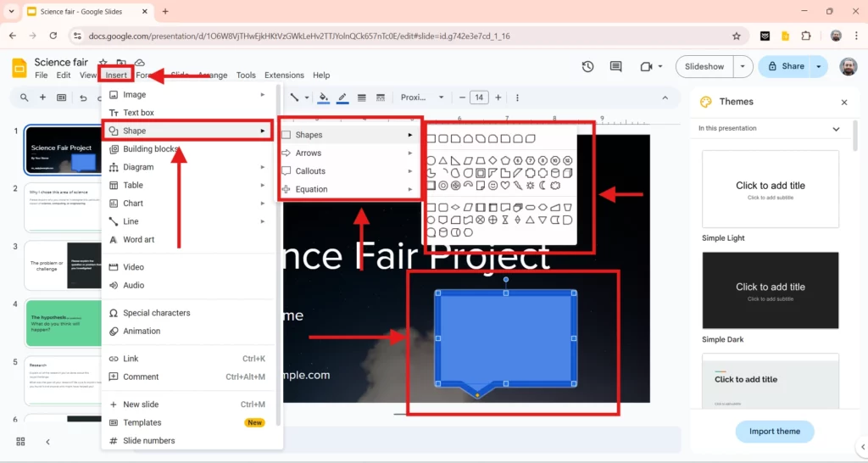Open the comments panel icon

(x=616, y=67)
